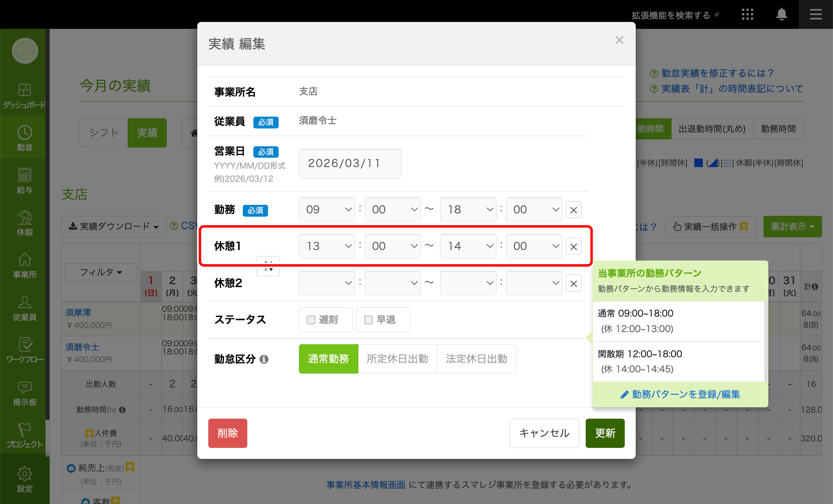Expand 休憩2 start hour dropdown
The width and height of the screenshot is (833, 504).
(327, 283)
